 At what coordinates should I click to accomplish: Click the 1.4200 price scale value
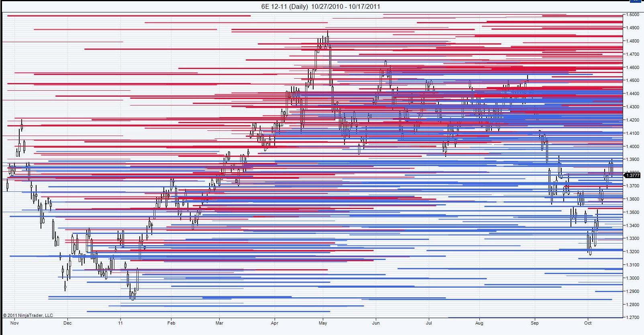633,120
